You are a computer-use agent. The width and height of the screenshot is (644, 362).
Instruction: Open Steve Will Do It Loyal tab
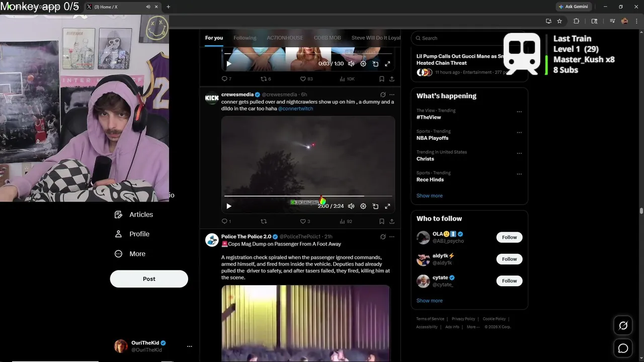point(376,38)
